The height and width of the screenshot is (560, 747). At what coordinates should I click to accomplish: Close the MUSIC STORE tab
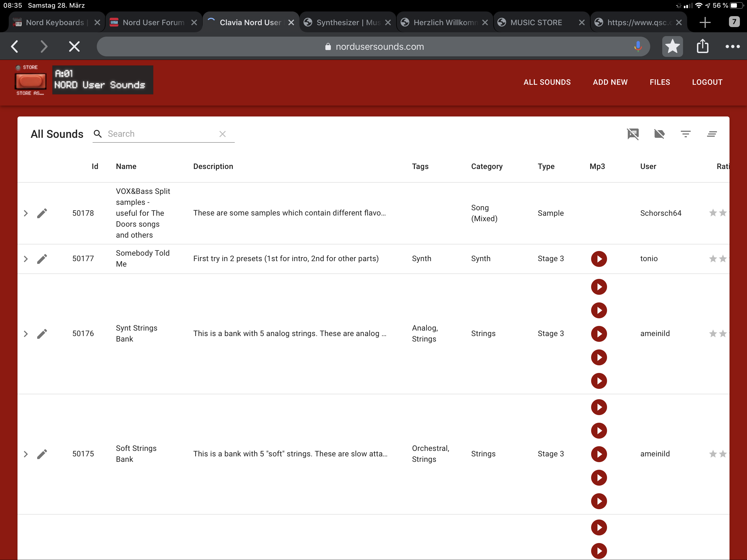pyautogui.click(x=582, y=23)
